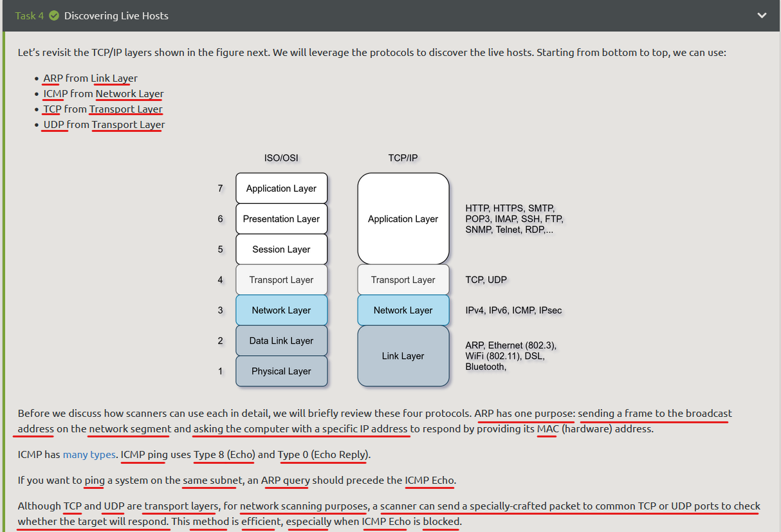Click the sentence "ARP has one purpose"
This screenshot has width=781, height=532.
(x=525, y=414)
